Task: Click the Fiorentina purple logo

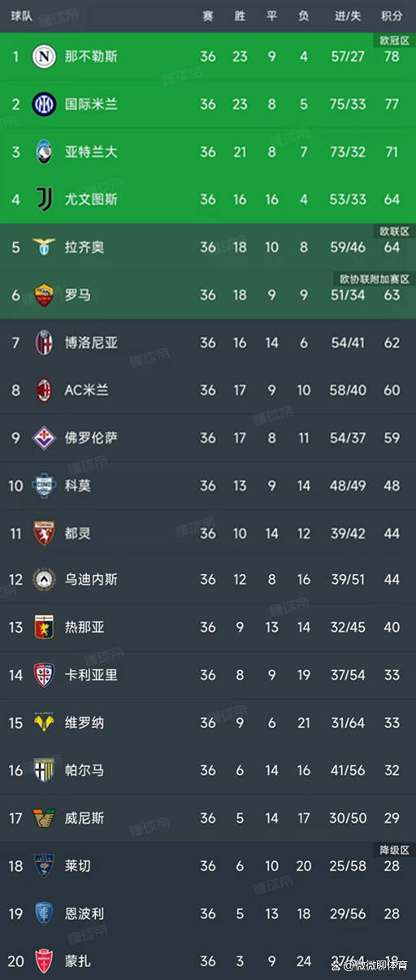Action: [44, 438]
